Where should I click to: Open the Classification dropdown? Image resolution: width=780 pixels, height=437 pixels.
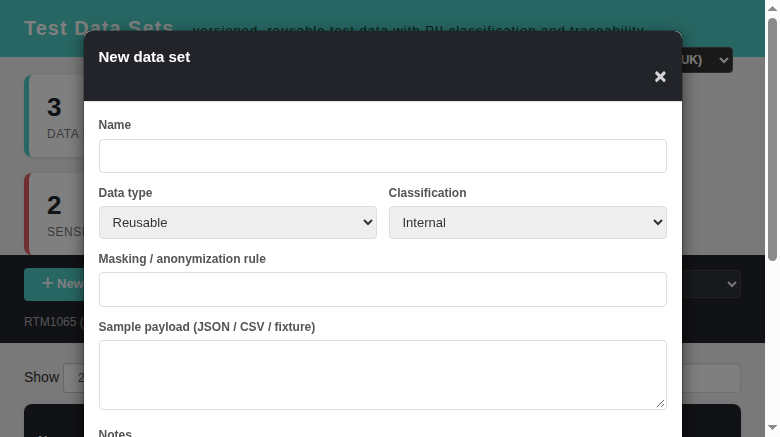point(527,222)
